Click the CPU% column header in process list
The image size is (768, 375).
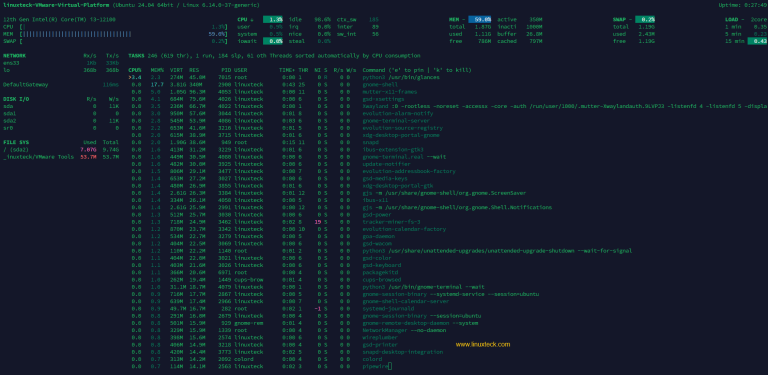[x=135, y=70]
